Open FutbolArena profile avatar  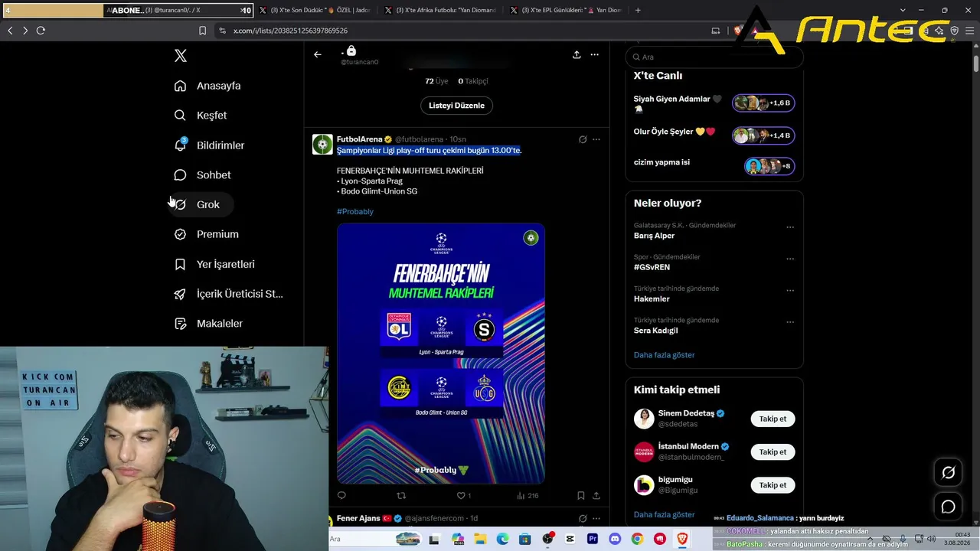pyautogui.click(x=322, y=144)
